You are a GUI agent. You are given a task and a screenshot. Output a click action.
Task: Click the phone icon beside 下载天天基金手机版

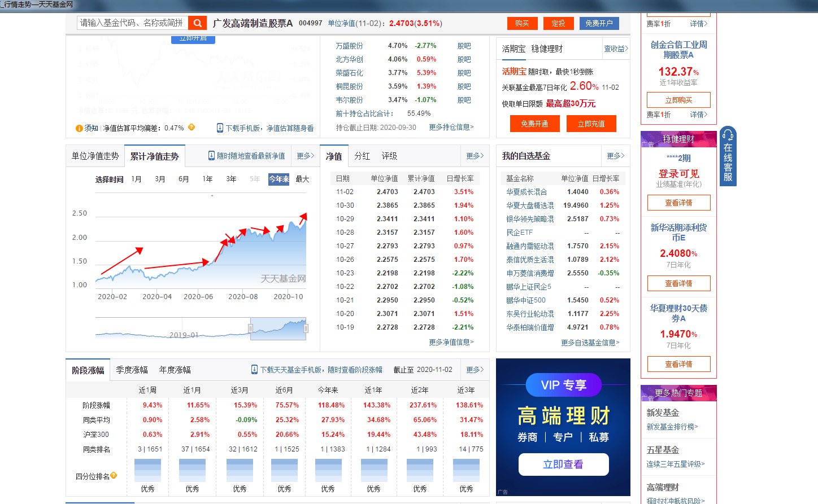click(x=255, y=369)
